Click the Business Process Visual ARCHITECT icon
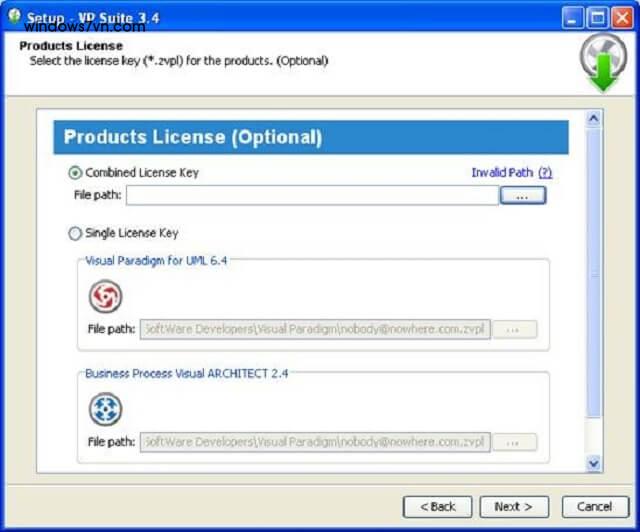 (x=105, y=409)
